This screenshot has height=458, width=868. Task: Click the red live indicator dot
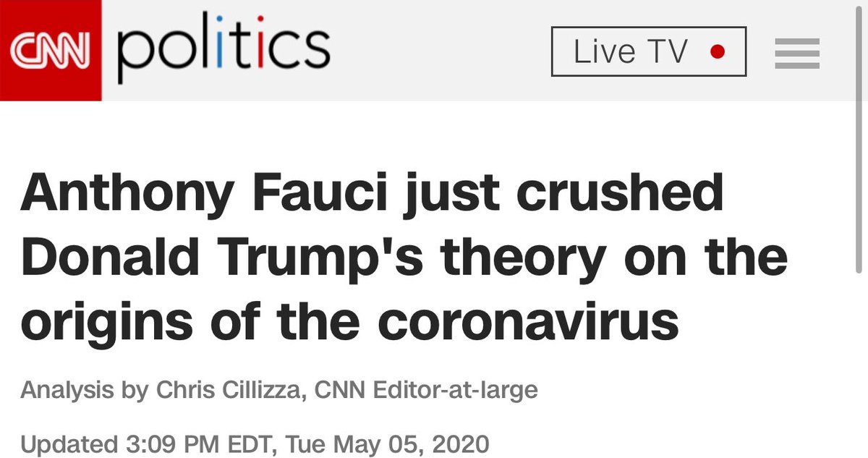point(718,52)
